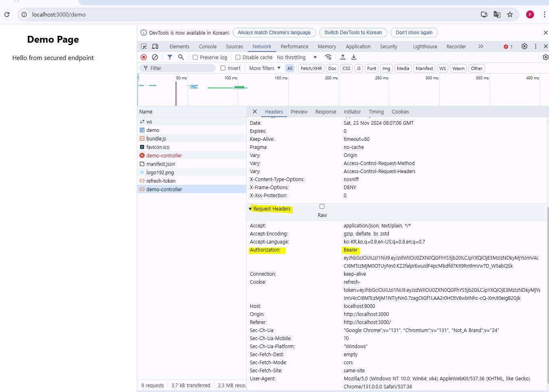Click Always match Chrome's language button

click(274, 33)
